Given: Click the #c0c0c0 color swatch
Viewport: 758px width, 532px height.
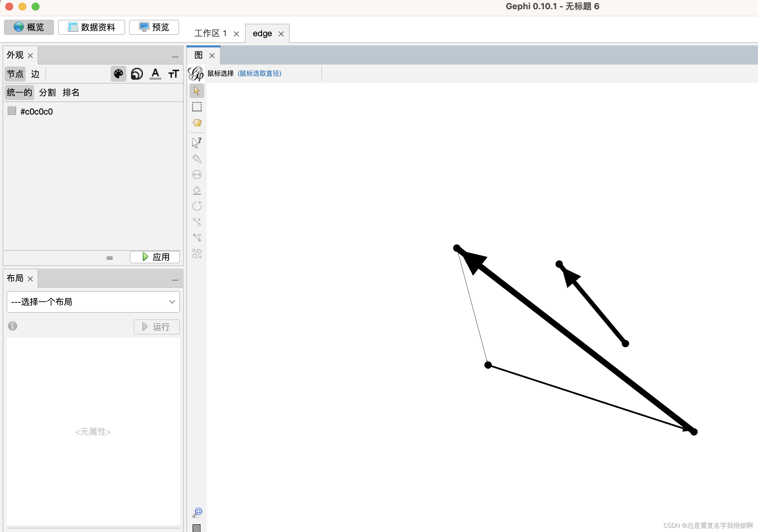Looking at the screenshot, I should pyautogui.click(x=12, y=111).
